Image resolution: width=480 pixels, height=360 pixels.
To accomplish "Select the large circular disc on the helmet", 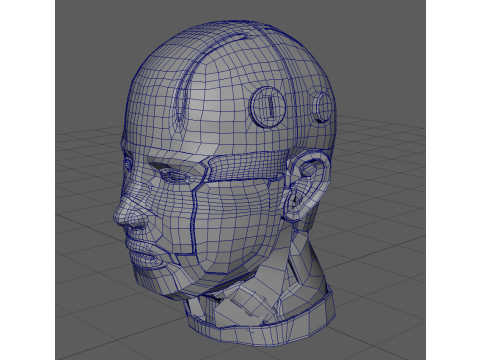I will [268, 107].
